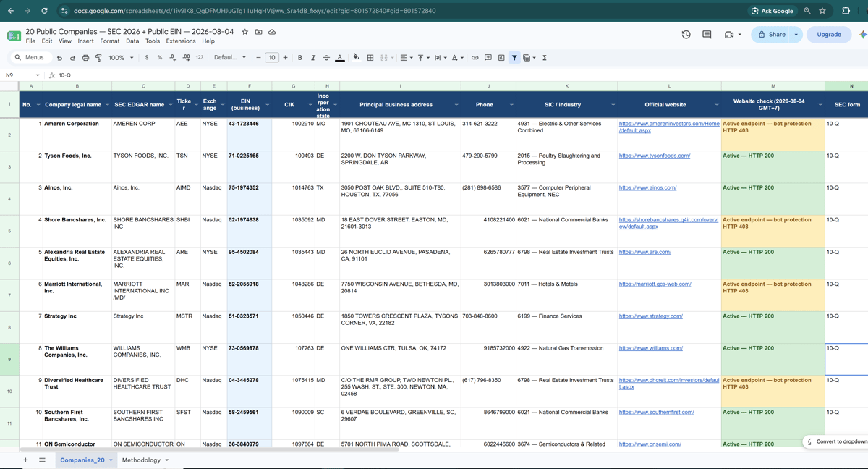
Task: Open the Insert menu
Action: point(85,41)
